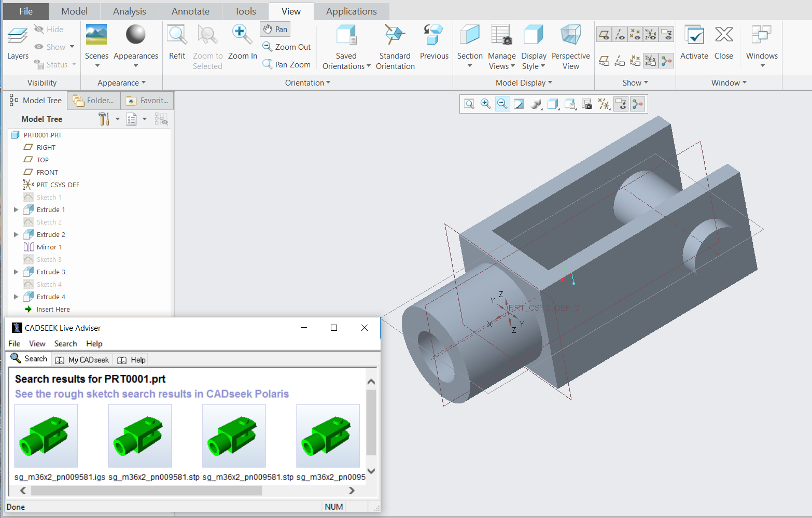Click the CADseek Polaris rough sketch link
The image size is (812, 518).
pyautogui.click(x=151, y=394)
